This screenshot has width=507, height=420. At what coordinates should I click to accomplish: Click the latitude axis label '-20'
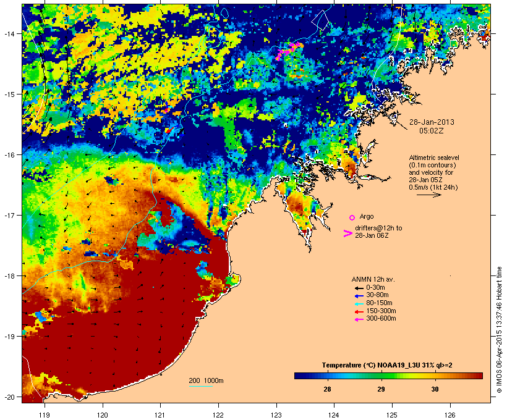click(x=9, y=397)
